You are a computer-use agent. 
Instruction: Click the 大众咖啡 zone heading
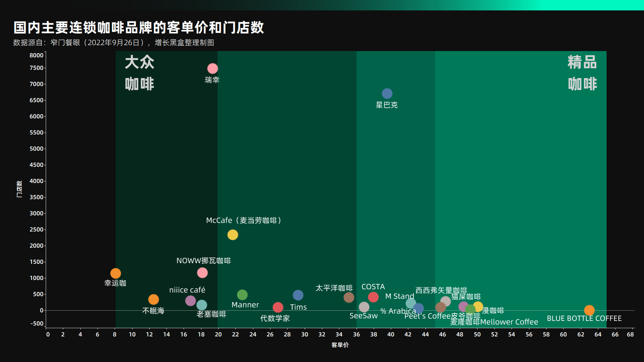(140, 73)
